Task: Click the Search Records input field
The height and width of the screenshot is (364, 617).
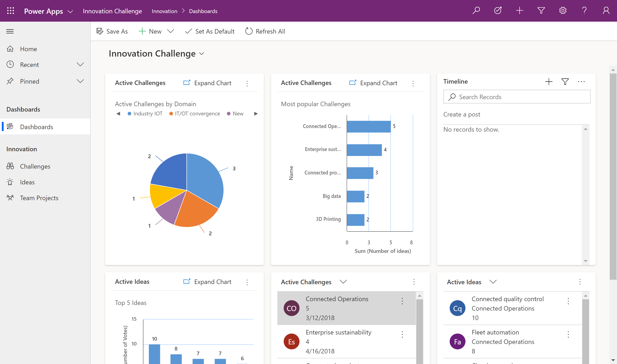Action: pyautogui.click(x=517, y=96)
